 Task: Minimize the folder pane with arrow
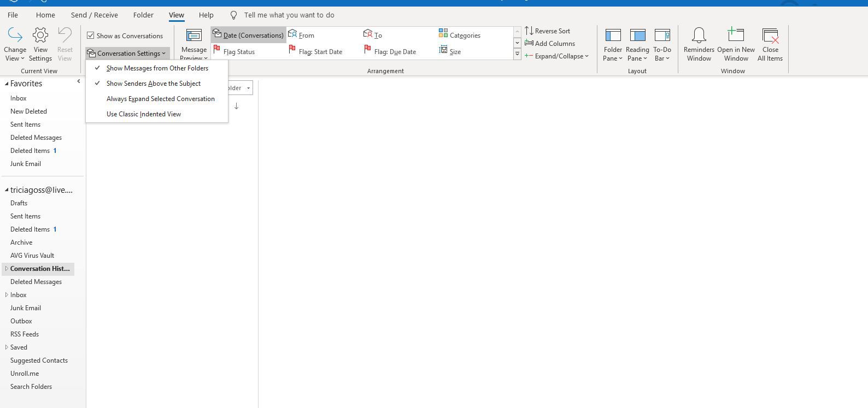coord(78,81)
